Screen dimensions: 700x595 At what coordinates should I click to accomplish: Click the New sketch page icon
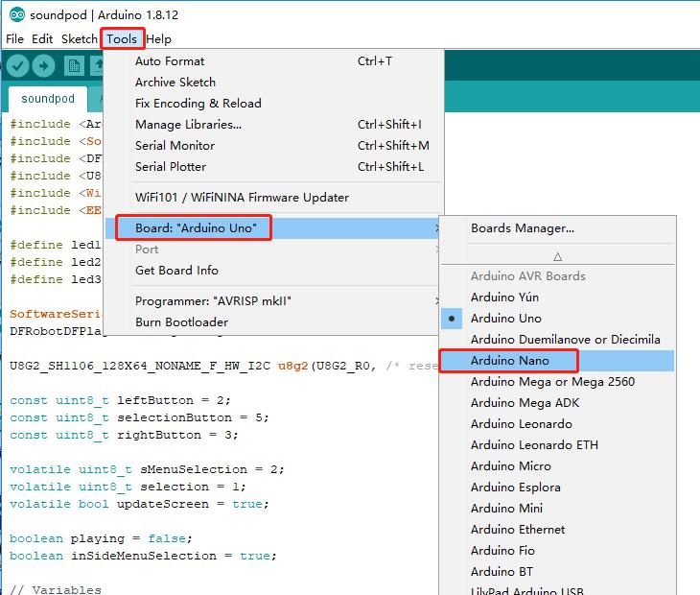point(74,65)
